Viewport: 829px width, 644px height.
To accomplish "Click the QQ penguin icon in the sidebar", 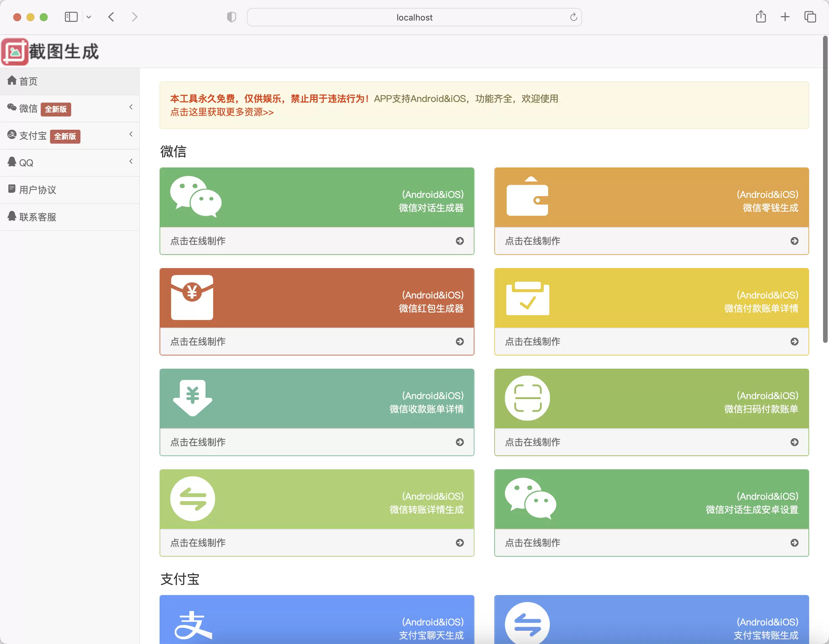I will point(12,162).
